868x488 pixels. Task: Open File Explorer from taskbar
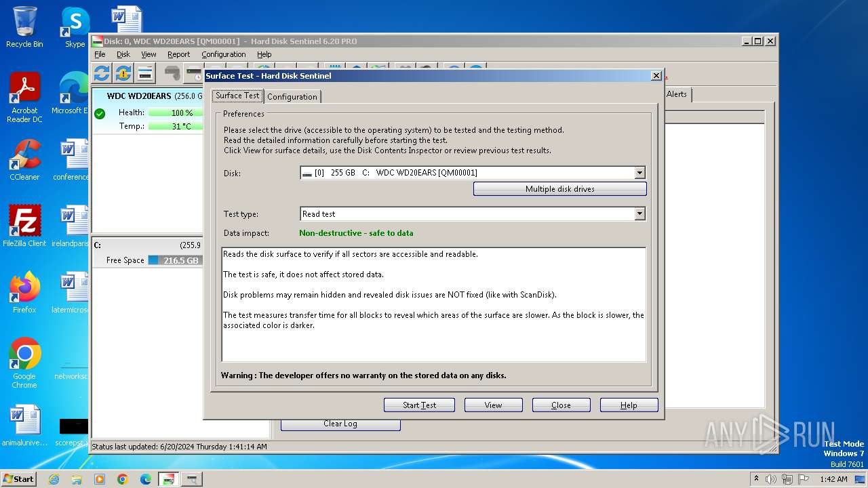pyautogui.click(x=77, y=479)
